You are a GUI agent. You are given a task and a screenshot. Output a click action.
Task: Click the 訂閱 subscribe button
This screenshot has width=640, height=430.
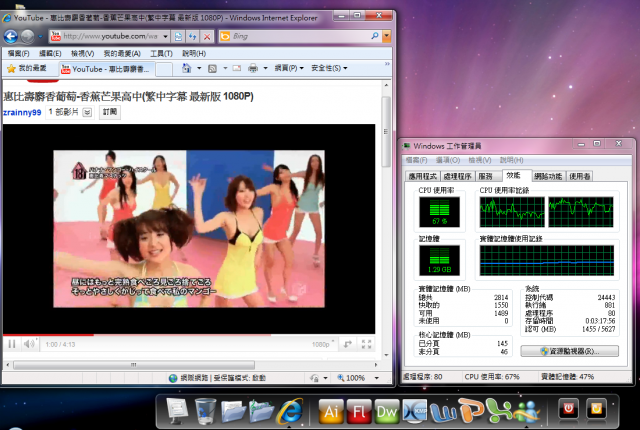pyautogui.click(x=110, y=112)
